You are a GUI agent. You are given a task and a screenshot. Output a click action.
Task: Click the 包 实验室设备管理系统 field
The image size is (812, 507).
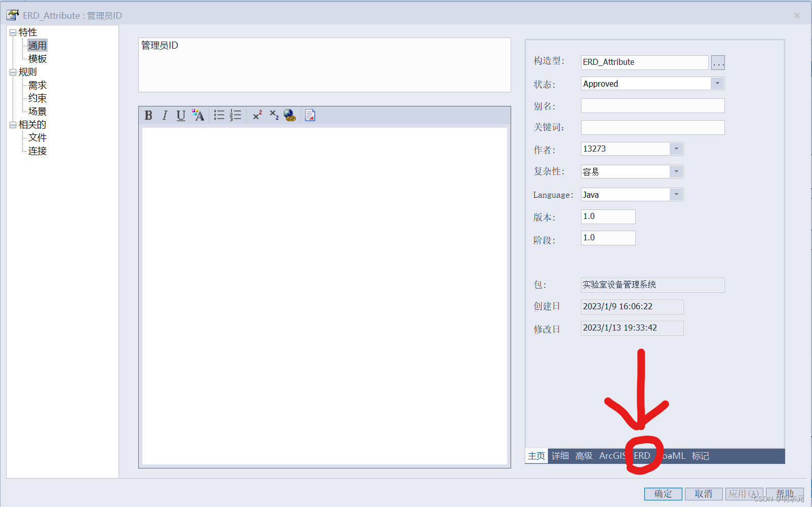point(652,285)
